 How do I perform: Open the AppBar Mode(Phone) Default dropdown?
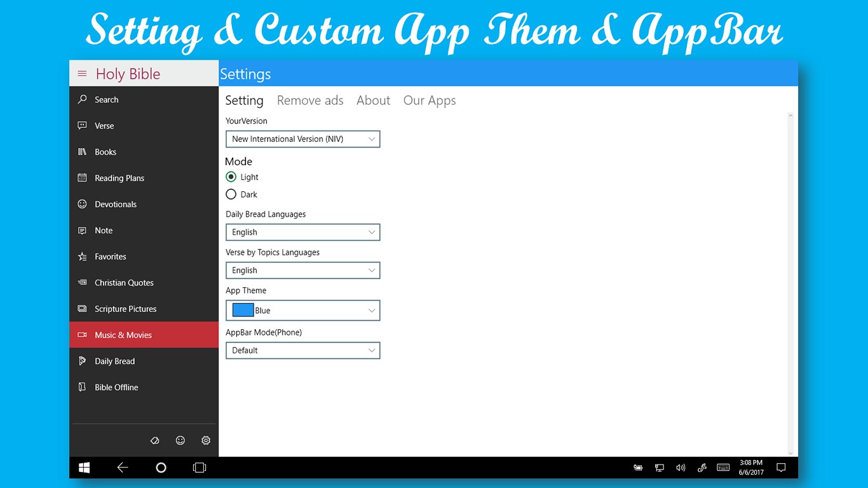point(303,350)
